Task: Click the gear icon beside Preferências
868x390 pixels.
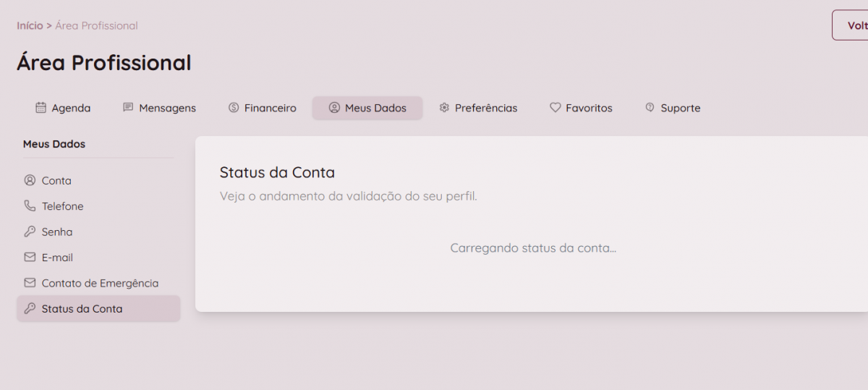Action: tap(444, 108)
